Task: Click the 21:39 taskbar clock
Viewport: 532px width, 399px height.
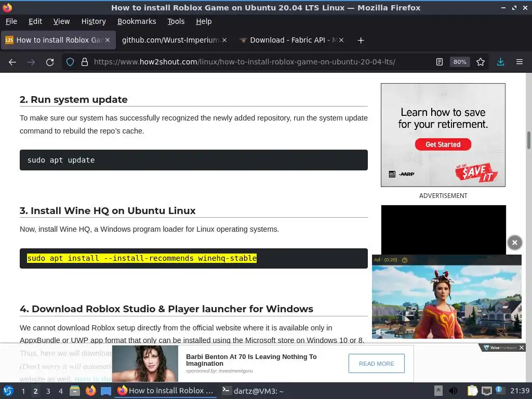Action: point(520,391)
